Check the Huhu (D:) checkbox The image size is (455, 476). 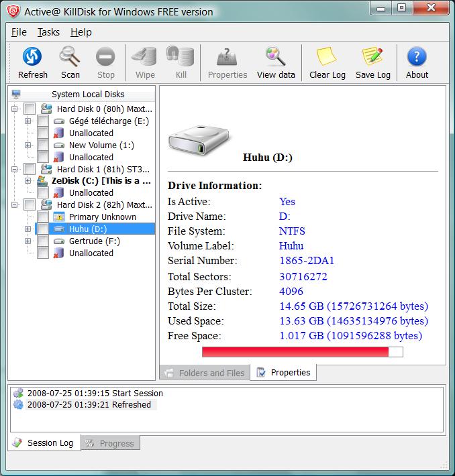[x=43, y=229]
